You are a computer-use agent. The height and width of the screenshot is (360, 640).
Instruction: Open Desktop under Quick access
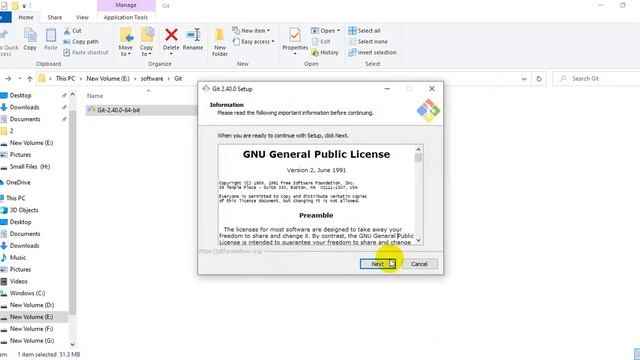tap(20, 96)
